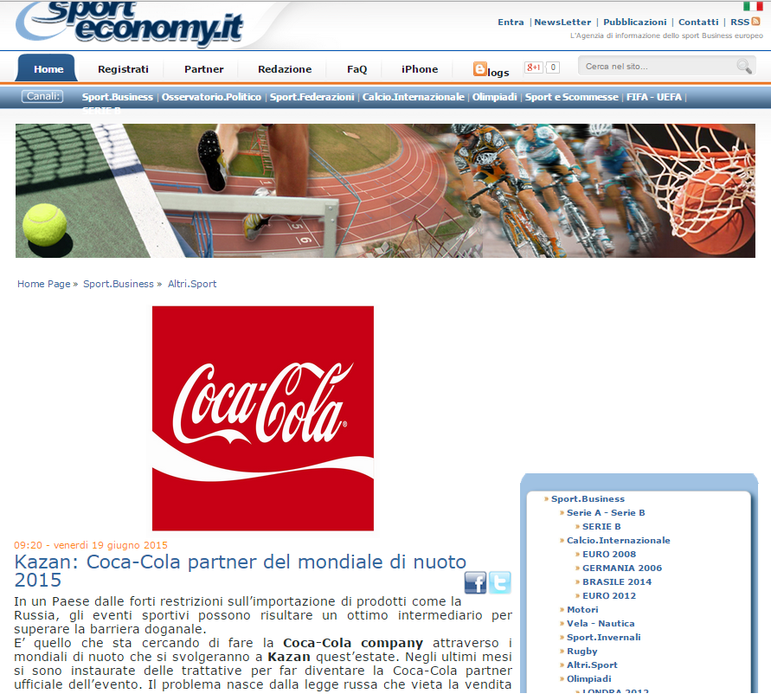Open the Contatti link
The image size is (771, 700).
coord(698,22)
